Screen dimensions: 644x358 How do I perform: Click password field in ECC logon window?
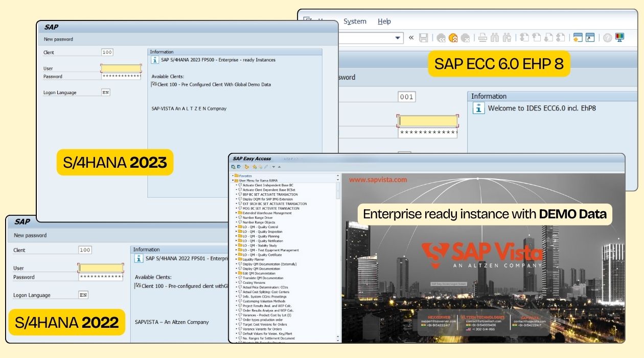tap(428, 132)
